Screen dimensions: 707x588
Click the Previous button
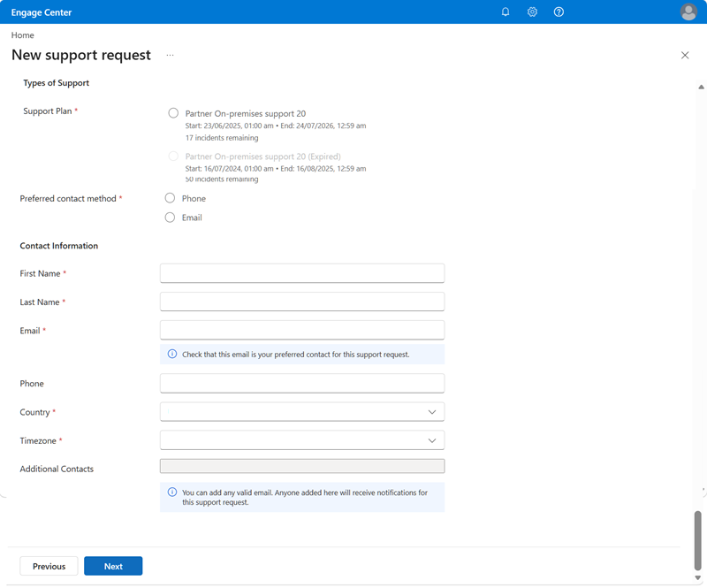click(49, 566)
